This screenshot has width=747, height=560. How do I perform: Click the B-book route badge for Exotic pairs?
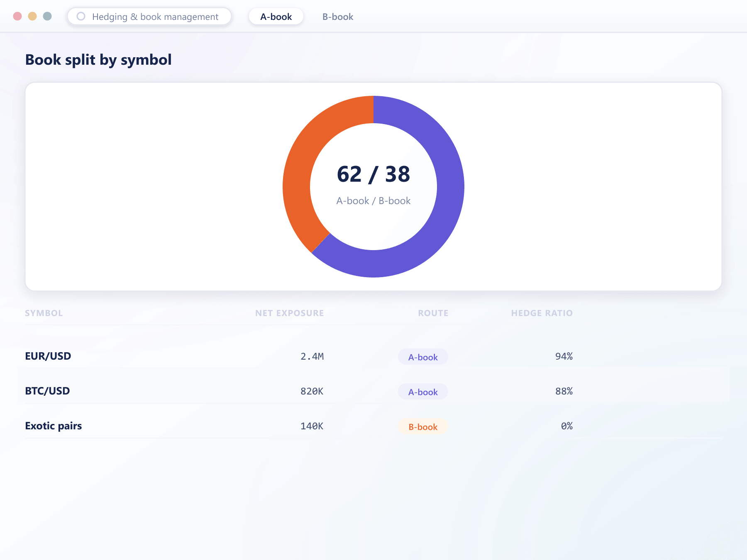(x=423, y=426)
